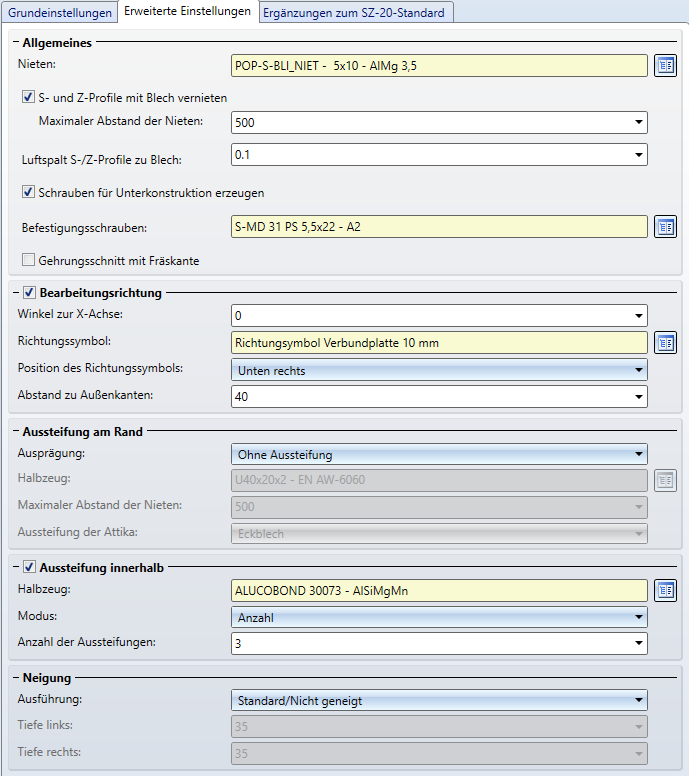Click disabled Aussteifung der Attika Eckblech dropdown
This screenshot has width=689, height=776.
439,534
